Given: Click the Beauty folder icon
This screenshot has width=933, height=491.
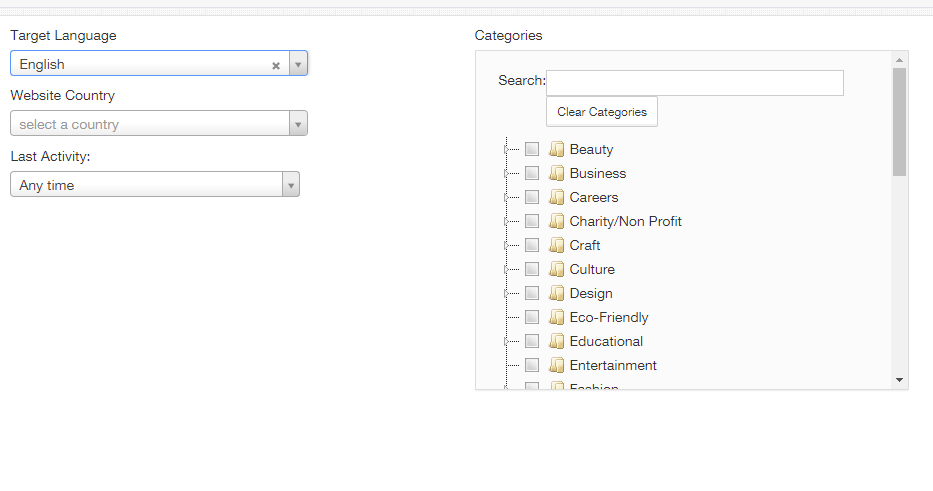Looking at the screenshot, I should pos(557,149).
